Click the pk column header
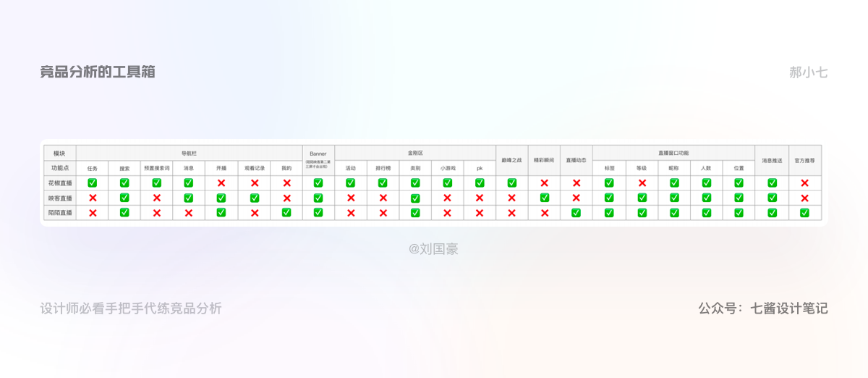 pyautogui.click(x=480, y=167)
